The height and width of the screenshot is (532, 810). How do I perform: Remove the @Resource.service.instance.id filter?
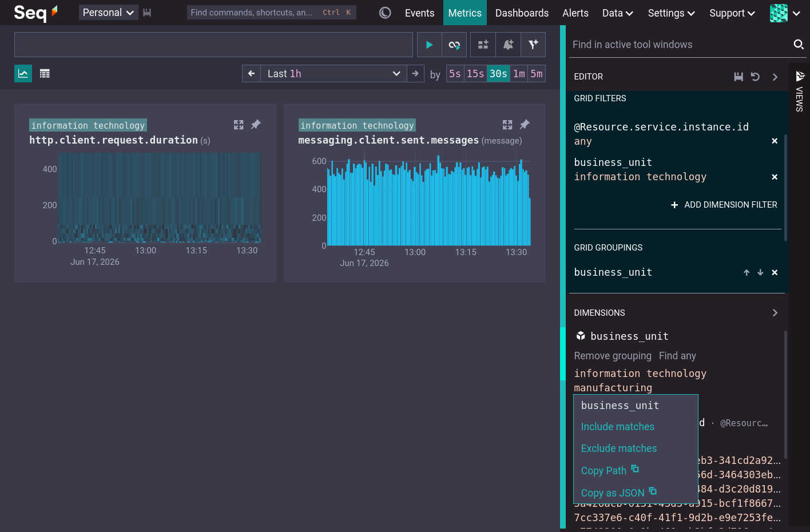[x=775, y=141]
